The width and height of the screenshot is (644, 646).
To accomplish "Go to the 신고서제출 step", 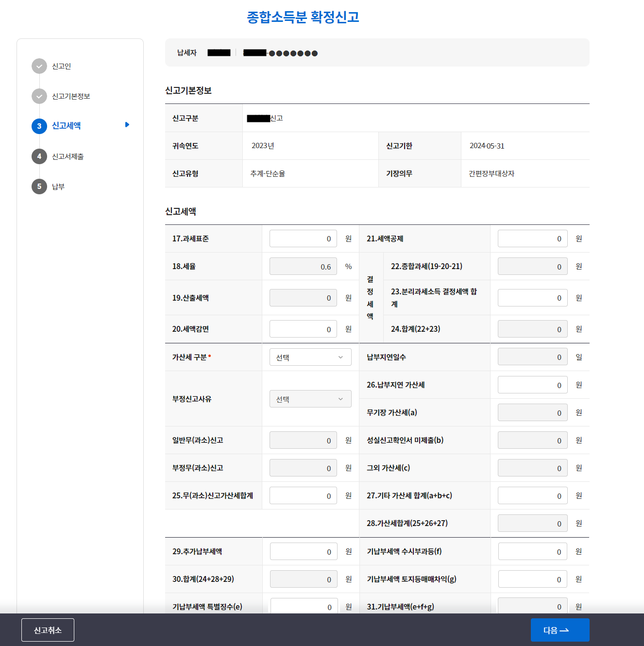I will (x=68, y=156).
